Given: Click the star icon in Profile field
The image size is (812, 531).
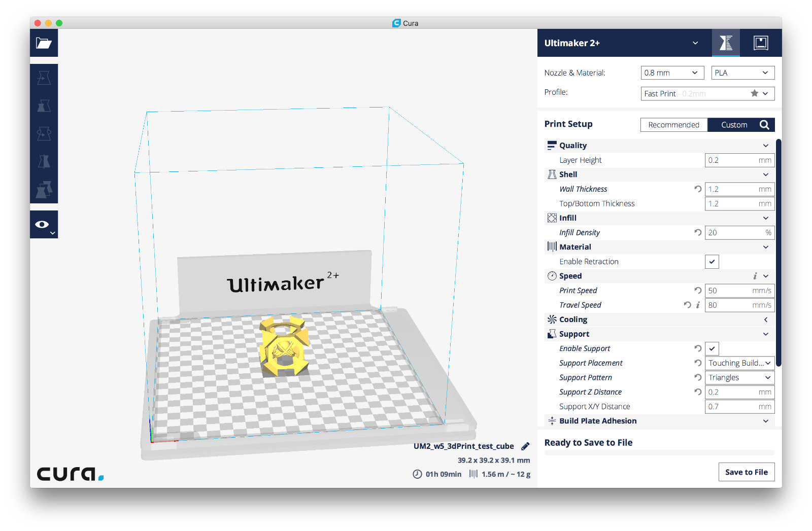Looking at the screenshot, I should [755, 93].
